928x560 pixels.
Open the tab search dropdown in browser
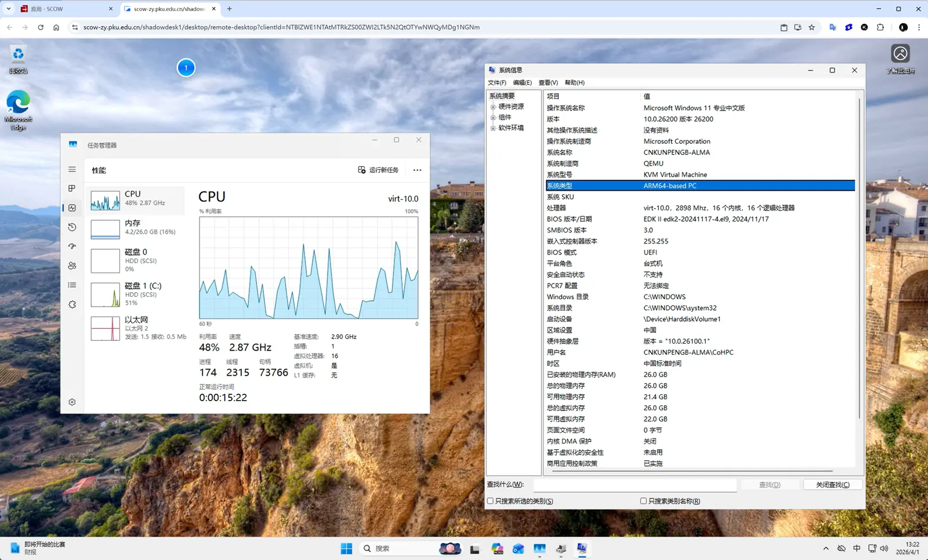[9, 9]
